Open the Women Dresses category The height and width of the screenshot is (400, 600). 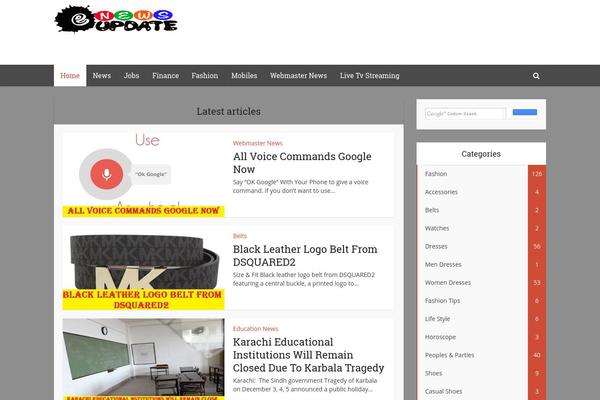448,282
